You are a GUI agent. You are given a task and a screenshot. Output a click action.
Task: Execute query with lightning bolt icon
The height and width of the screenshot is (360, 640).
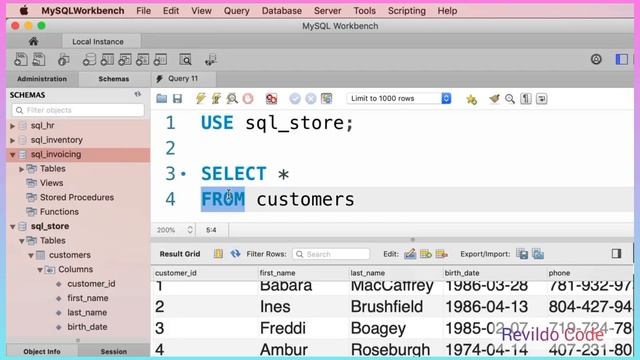click(x=201, y=98)
